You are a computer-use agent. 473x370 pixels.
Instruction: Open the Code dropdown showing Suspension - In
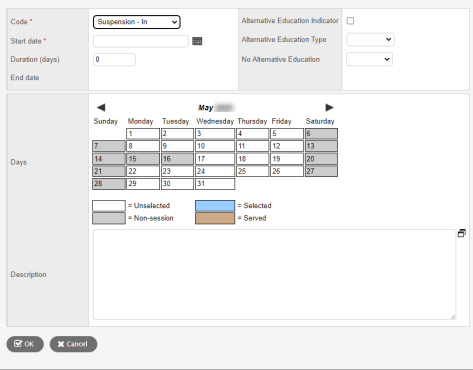(137, 22)
